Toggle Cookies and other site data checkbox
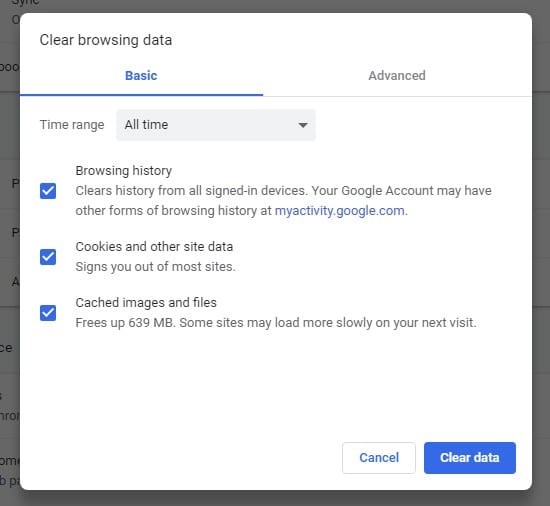 point(48,257)
